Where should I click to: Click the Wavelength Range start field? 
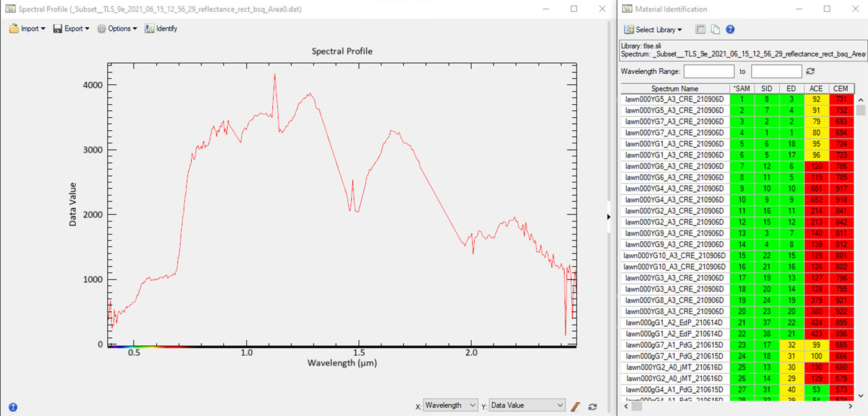[x=709, y=71]
